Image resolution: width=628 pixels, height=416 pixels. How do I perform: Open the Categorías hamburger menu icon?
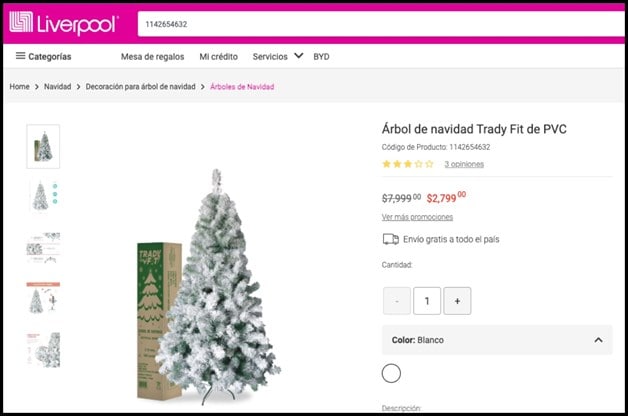20,56
